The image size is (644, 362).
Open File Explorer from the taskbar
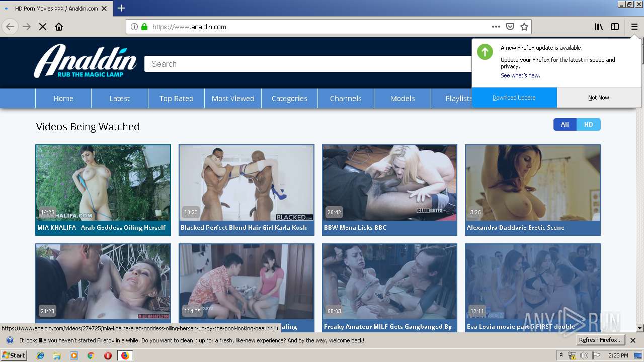click(x=57, y=355)
